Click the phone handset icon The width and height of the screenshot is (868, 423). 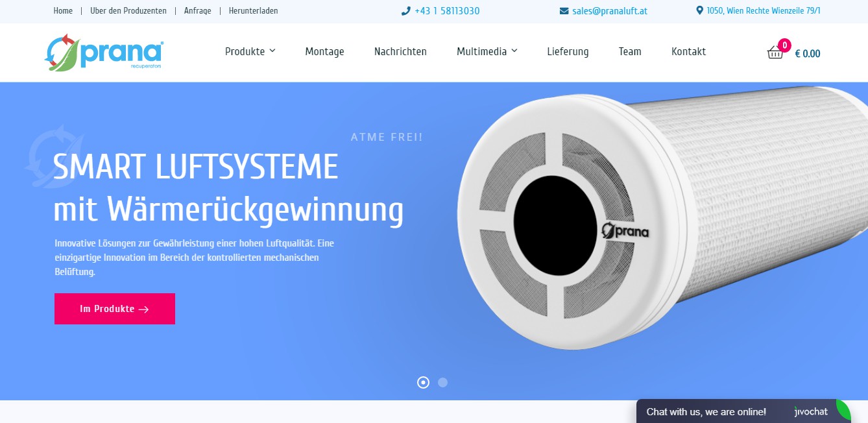406,11
